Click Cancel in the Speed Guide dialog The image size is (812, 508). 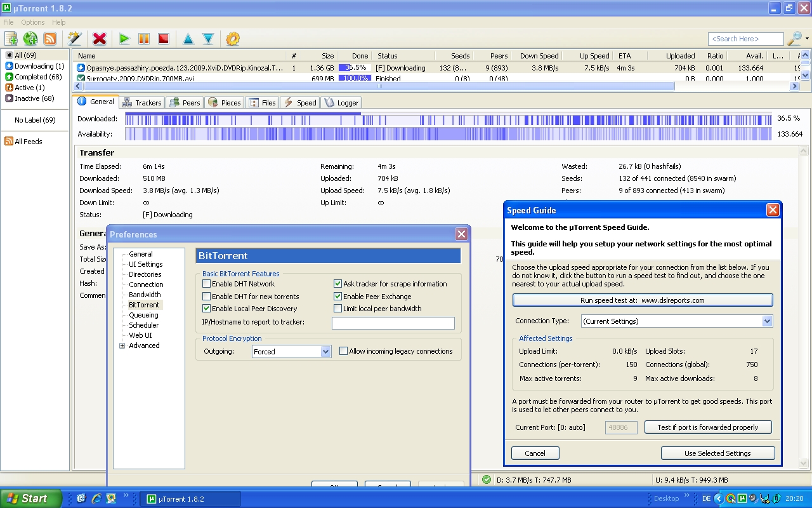click(535, 453)
